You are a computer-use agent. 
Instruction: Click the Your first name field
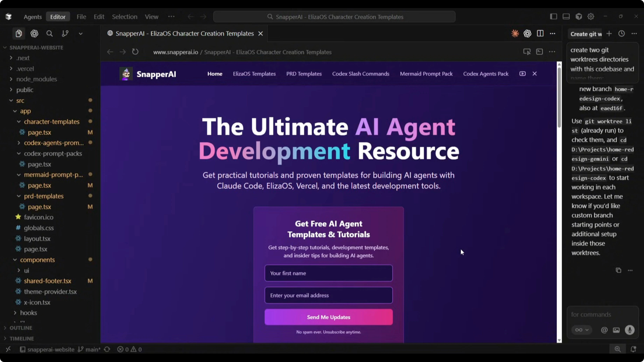pos(328,273)
